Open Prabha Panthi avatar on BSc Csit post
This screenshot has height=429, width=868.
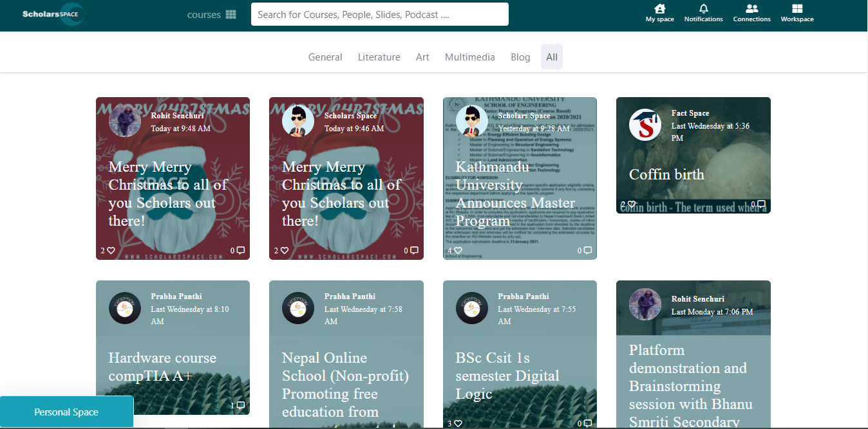click(472, 308)
